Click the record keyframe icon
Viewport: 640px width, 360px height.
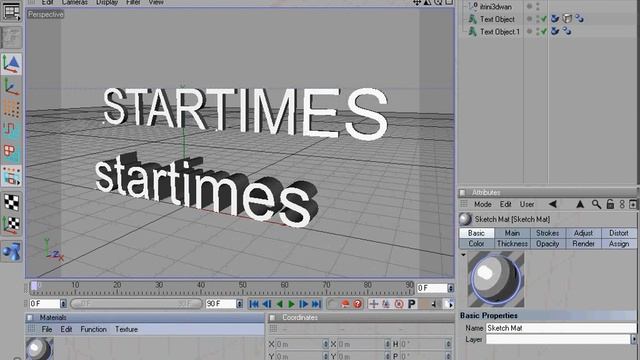point(345,304)
